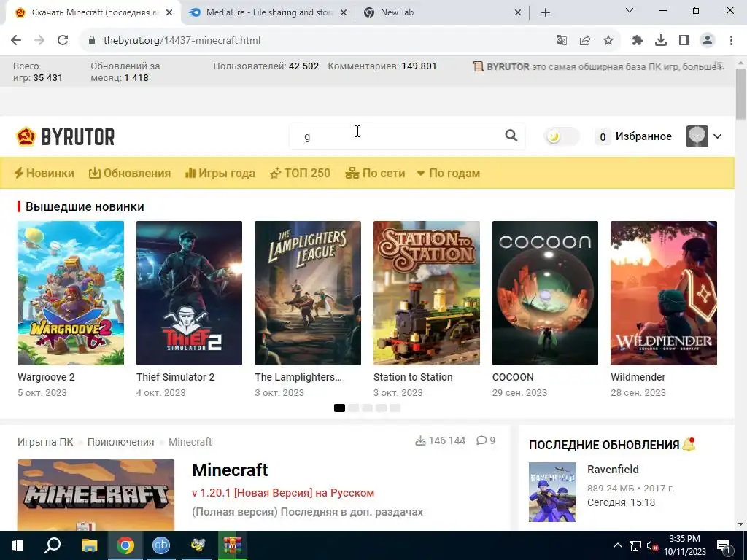This screenshot has height=560, width=747.
Task: Open the Chrome extensions puzzle icon
Action: point(638,41)
